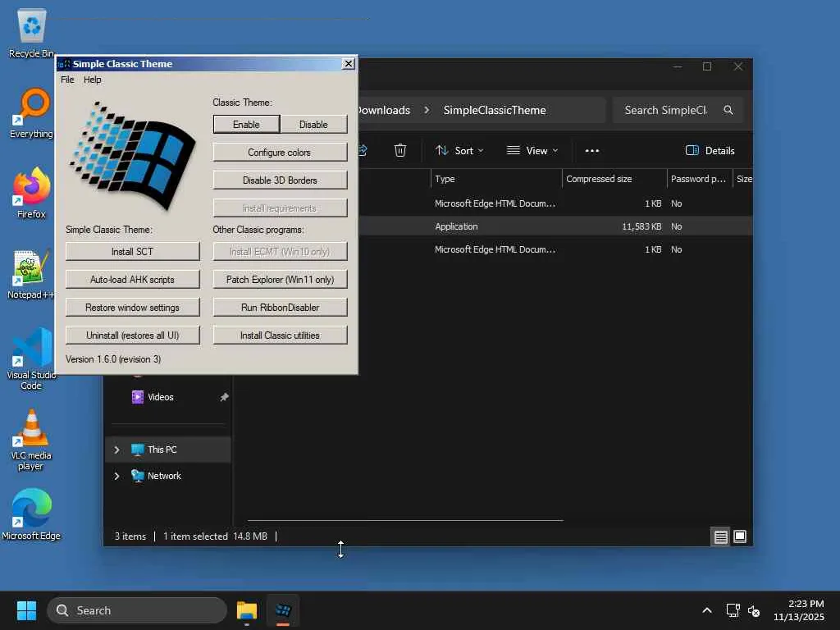Open the Sort dropdown
Image resolution: width=840 pixels, height=630 pixels.
[459, 151]
